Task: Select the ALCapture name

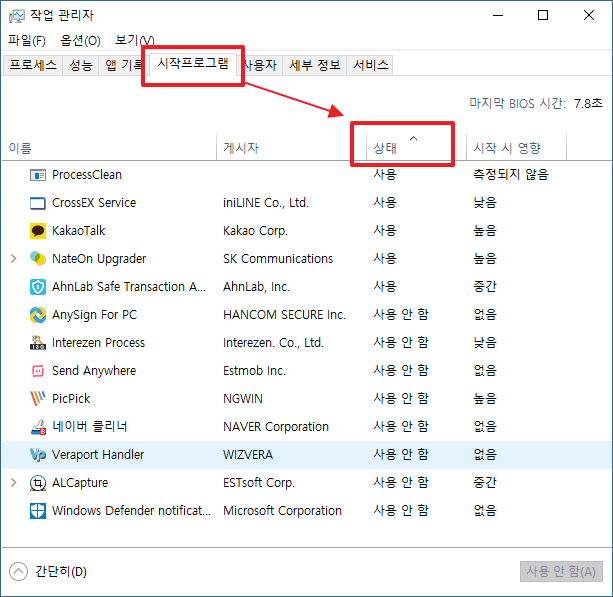Action: [x=80, y=483]
